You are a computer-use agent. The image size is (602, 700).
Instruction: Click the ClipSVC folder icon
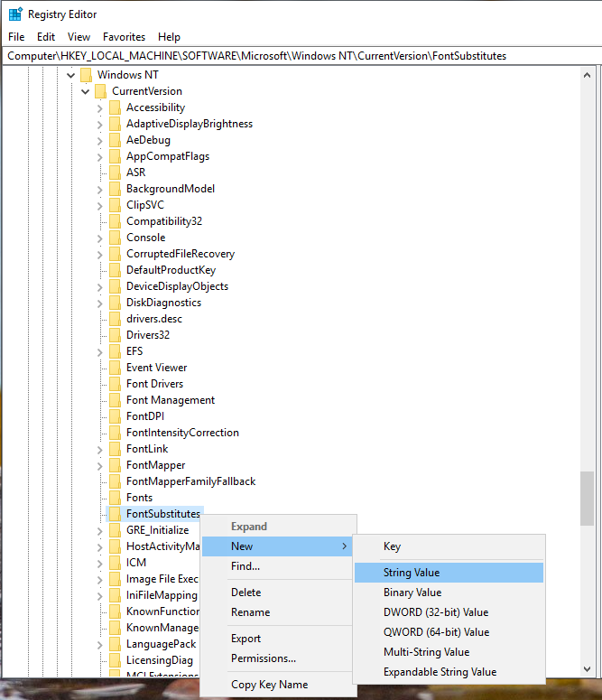[116, 205]
